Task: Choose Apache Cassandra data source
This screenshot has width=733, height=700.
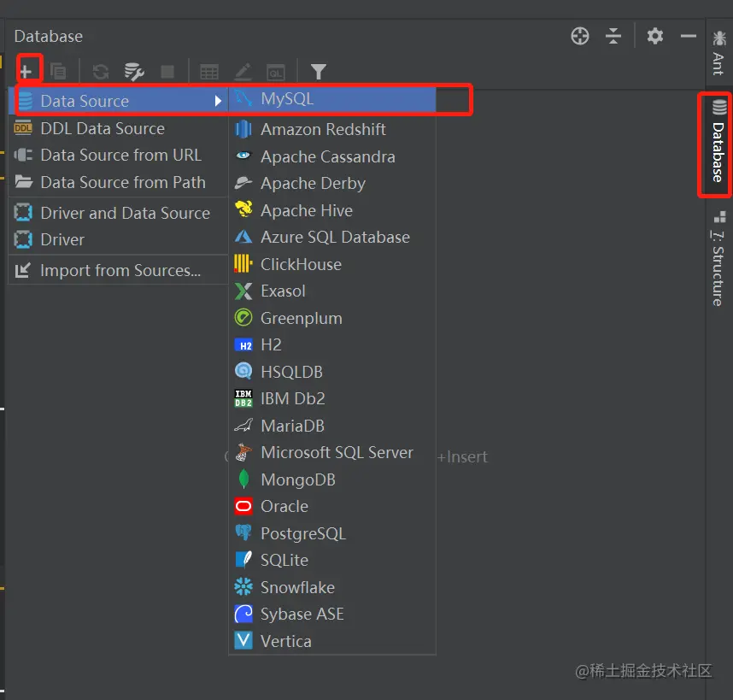Action: 332,156
